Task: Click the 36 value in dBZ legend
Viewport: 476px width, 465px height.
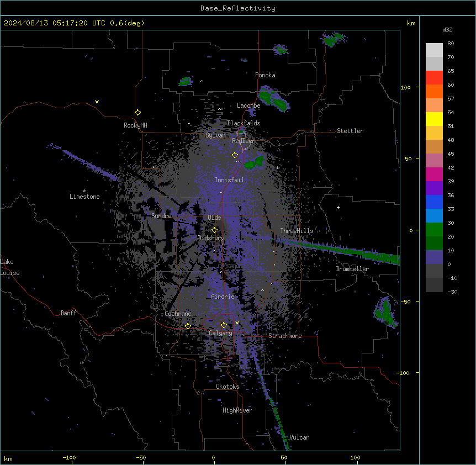Action: coord(451,195)
